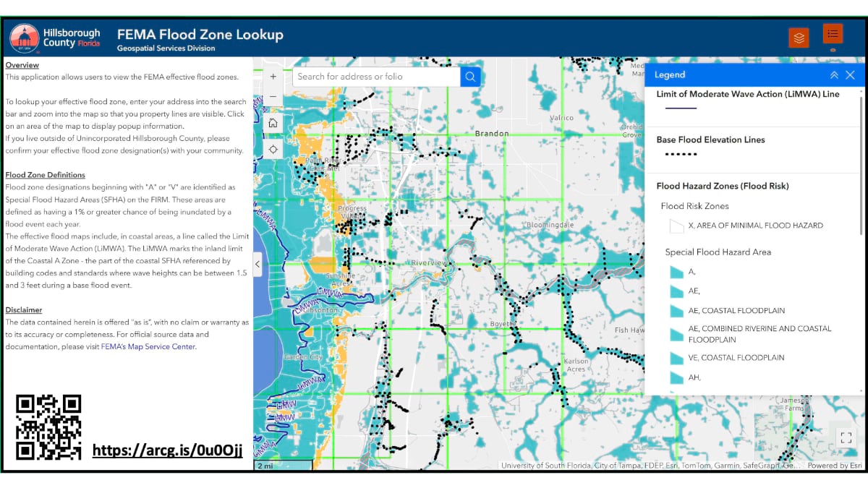The height and width of the screenshot is (488, 868).
Task: Start a search with the magnifying glass icon
Action: (470, 76)
